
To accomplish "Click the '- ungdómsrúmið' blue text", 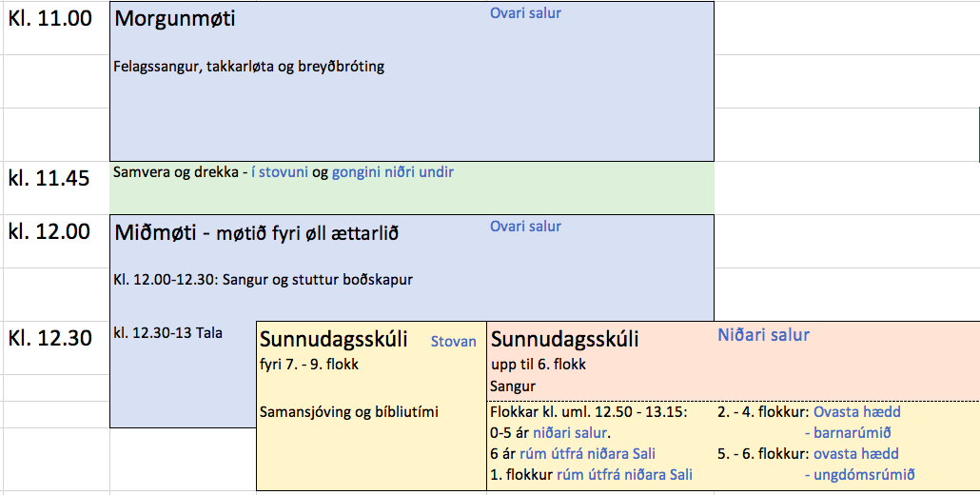I will 859,474.
